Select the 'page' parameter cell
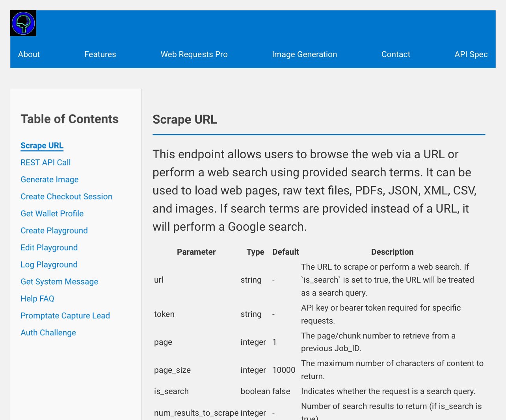Viewport: 506px width, 420px height. pyautogui.click(x=163, y=342)
